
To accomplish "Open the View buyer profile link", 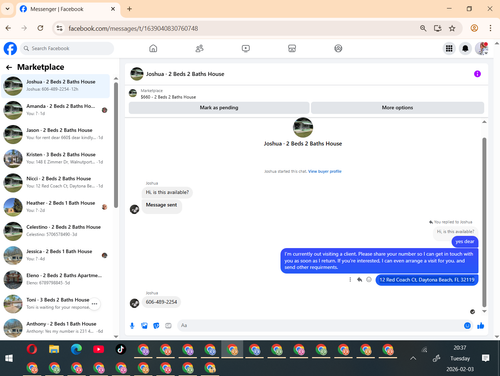I will click(325, 171).
